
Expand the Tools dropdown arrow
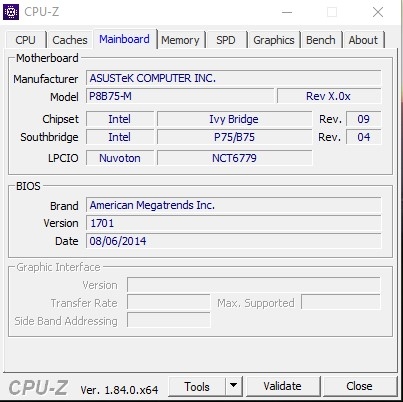tap(234, 386)
